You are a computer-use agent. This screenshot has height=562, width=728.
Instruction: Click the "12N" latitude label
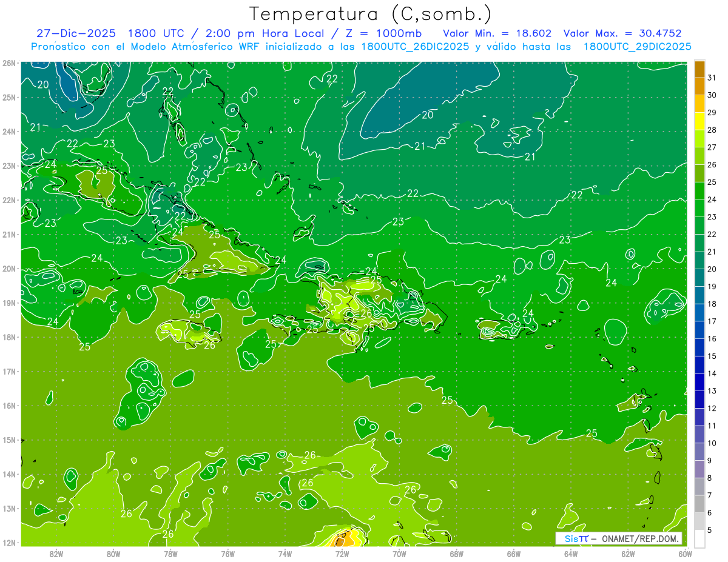[9, 543]
